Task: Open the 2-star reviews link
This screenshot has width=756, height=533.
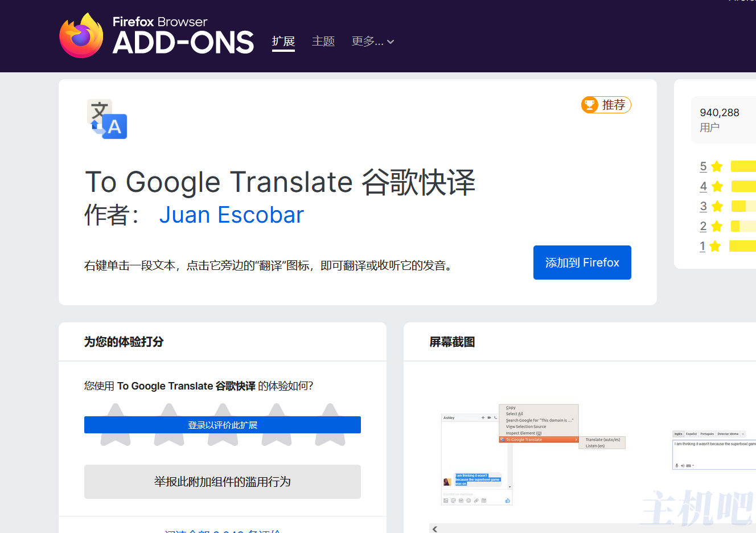Action: click(704, 226)
